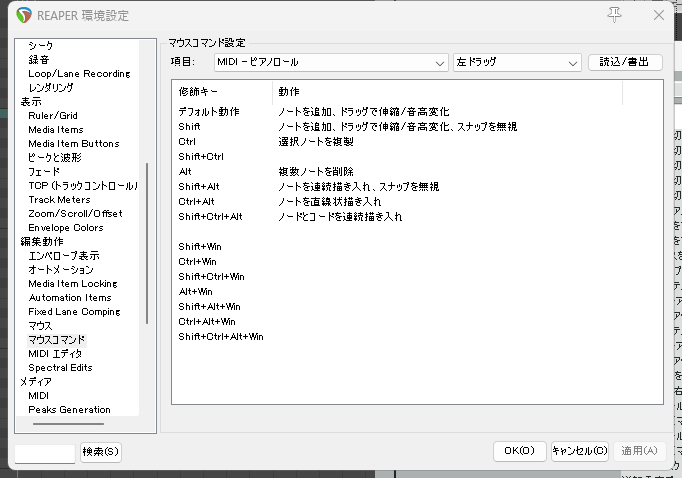The width and height of the screenshot is (682, 478).
Task: Select the 録音 category in tree
Action: click(x=39, y=60)
